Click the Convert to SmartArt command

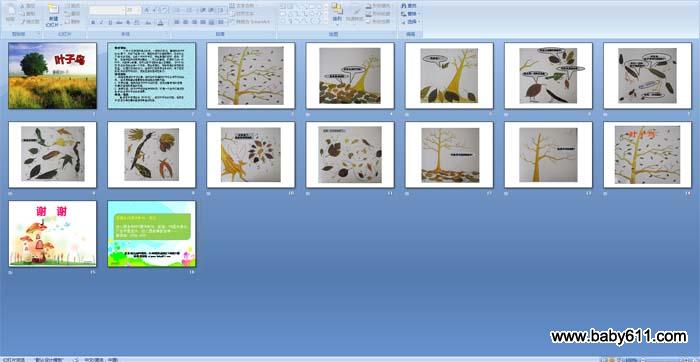250,21
